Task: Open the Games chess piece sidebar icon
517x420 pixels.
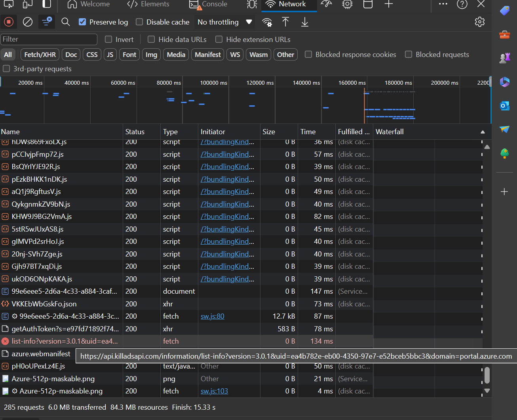Action: tap(505, 58)
